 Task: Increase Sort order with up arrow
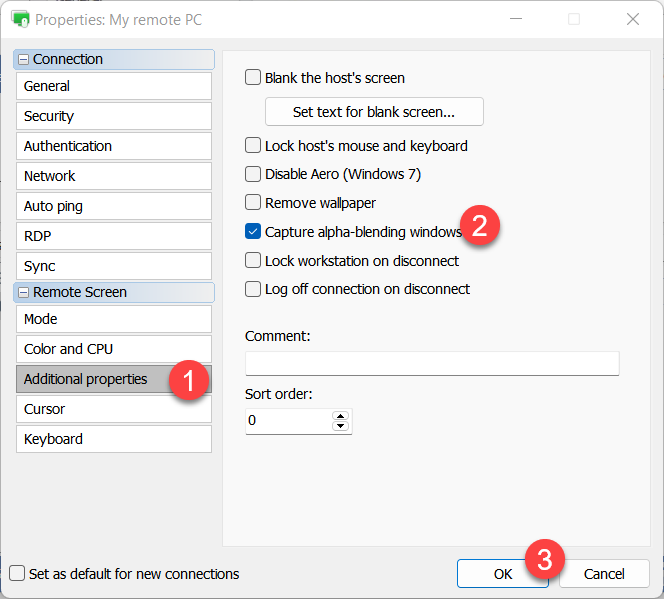click(x=341, y=415)
